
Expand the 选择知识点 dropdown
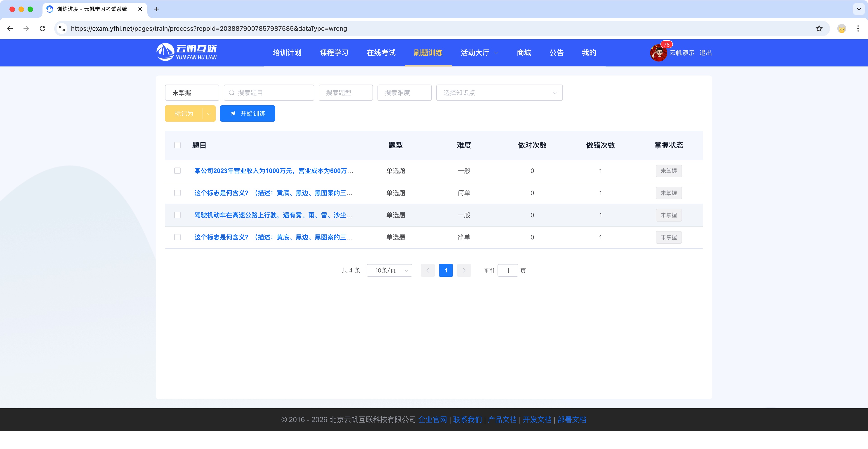499,93
